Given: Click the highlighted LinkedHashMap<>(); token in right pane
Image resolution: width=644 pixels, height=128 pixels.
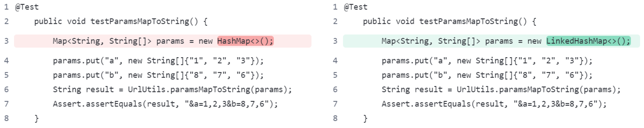Looking at the screenshot, I should 588,41.
